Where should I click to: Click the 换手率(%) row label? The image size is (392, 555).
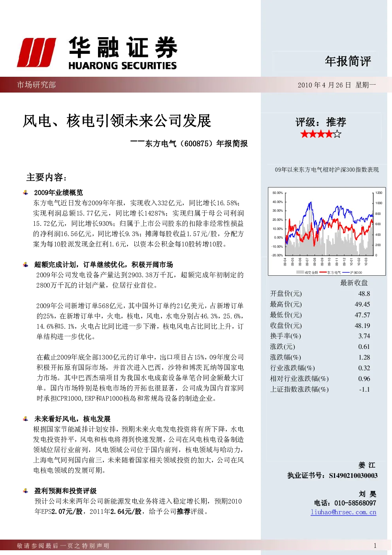pos(286,336)
